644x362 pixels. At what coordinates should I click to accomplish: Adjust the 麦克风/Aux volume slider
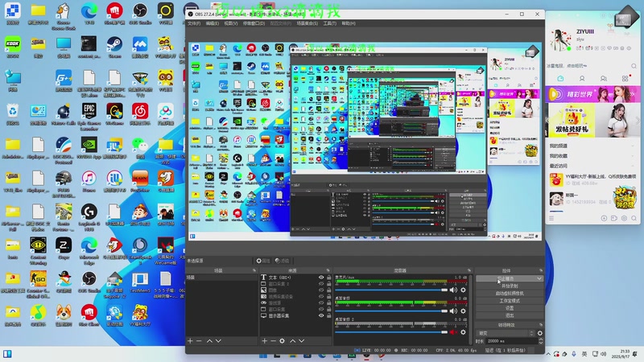[x=391, y=290]
